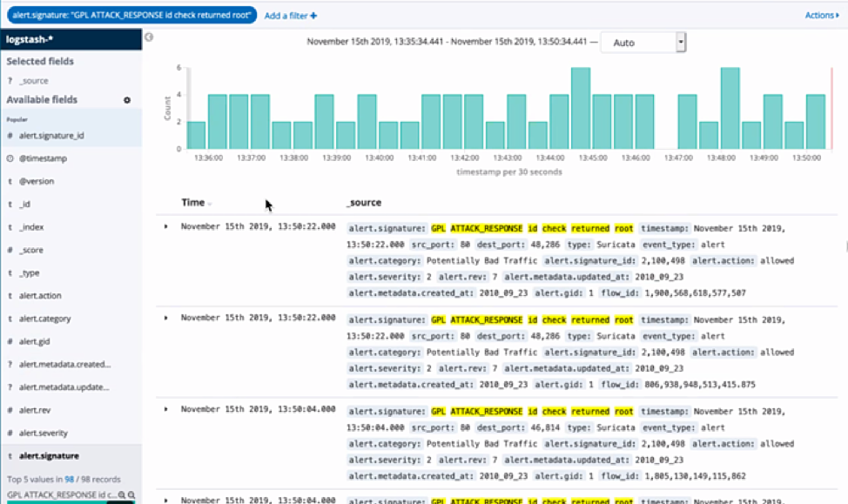The image size is (848, 504).
Task: Click the plus magnifier to filter for GPL ATTACK_RESPONSE
Action: 122,494
